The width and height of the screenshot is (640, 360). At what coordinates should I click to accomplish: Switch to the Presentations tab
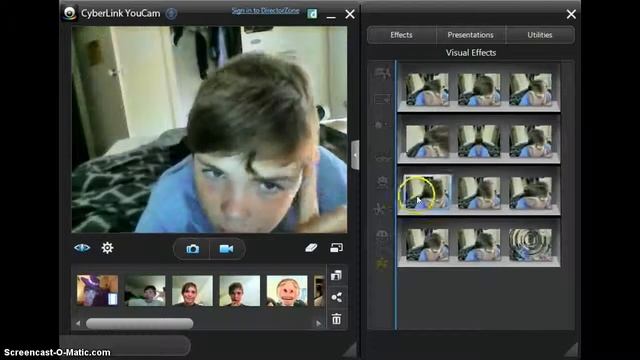[470, 35]
